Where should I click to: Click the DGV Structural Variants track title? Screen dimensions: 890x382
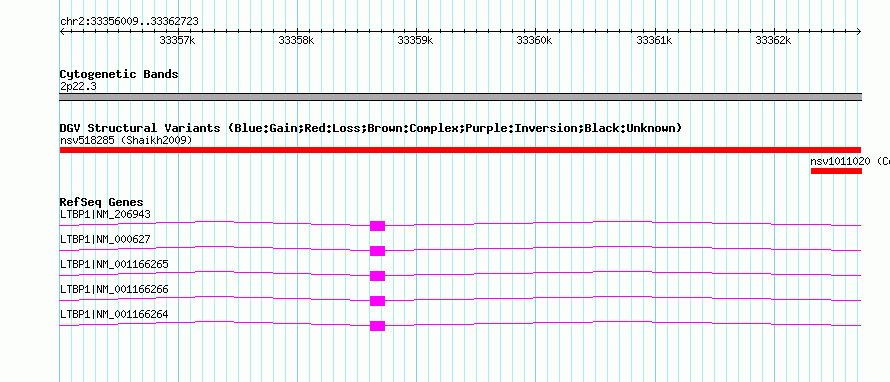(371, 128)
